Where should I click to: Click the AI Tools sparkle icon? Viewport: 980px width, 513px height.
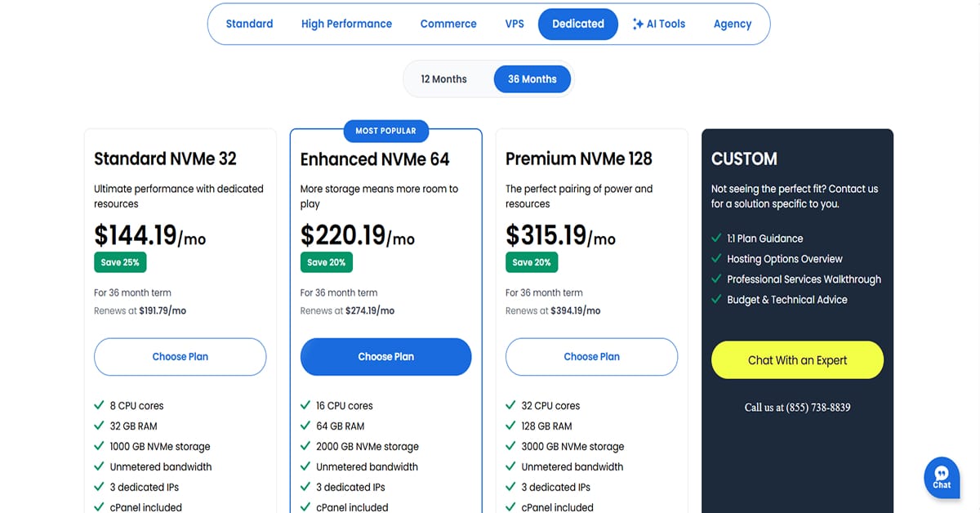tap(638, 24)
